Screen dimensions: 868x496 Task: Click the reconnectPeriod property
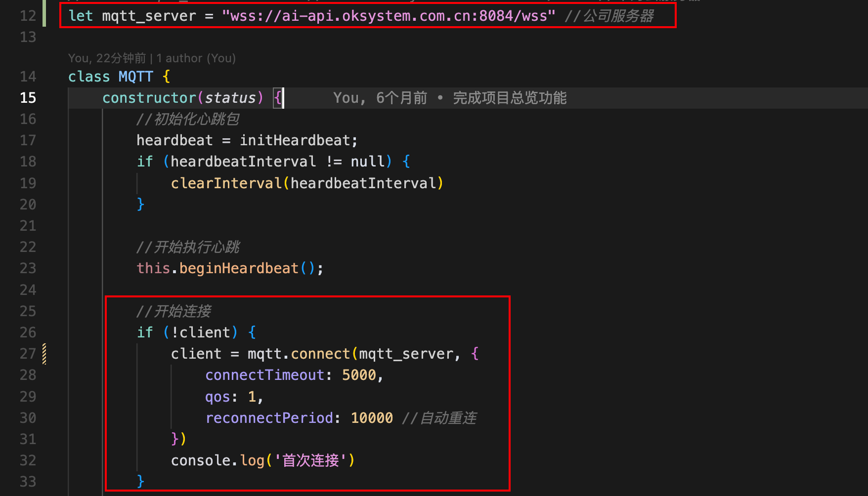point(269,418)
